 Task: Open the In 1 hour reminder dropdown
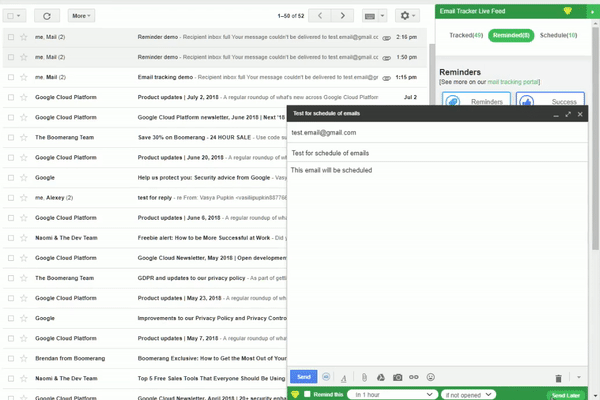coord(392,394)
